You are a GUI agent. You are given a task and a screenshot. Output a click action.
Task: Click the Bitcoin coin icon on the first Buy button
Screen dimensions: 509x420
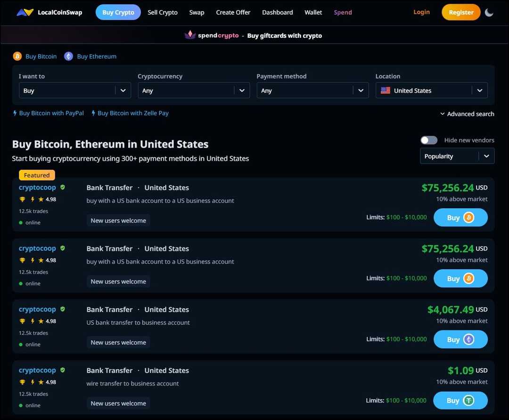click(x=468, y=217)
